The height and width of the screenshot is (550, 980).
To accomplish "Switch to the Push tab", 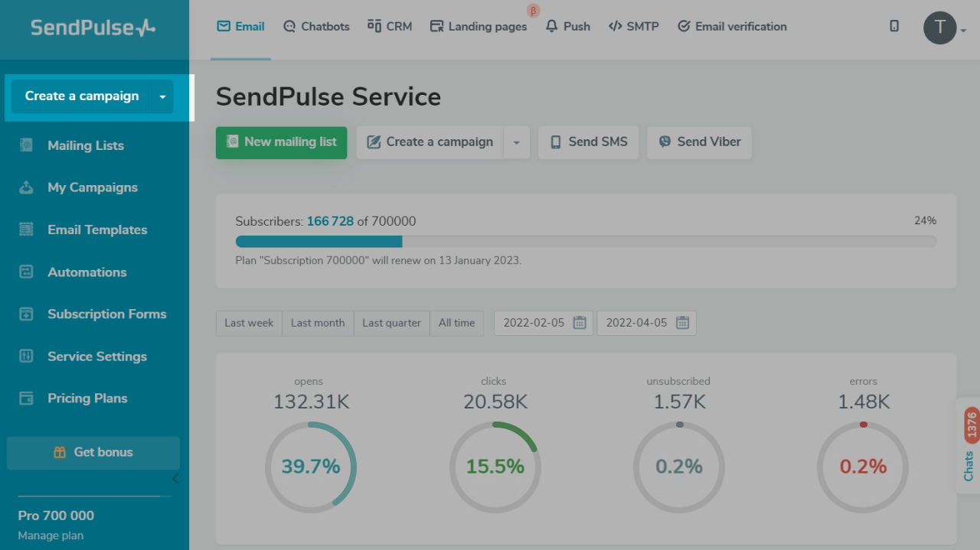I will coord(568,27).
